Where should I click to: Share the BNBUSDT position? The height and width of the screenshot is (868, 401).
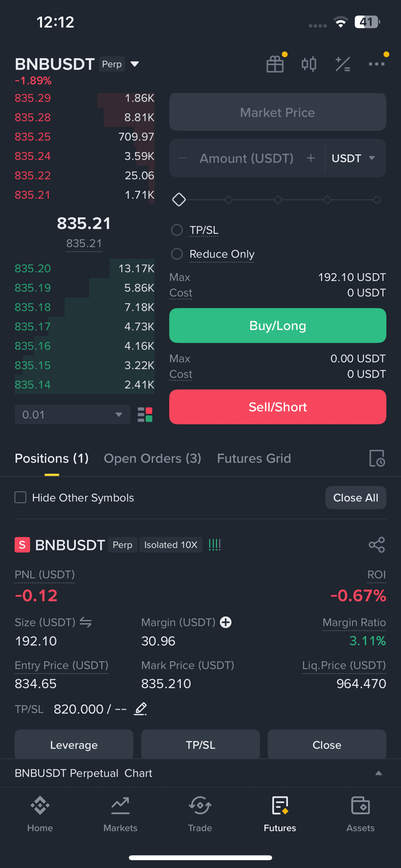(x=377, y=545)
